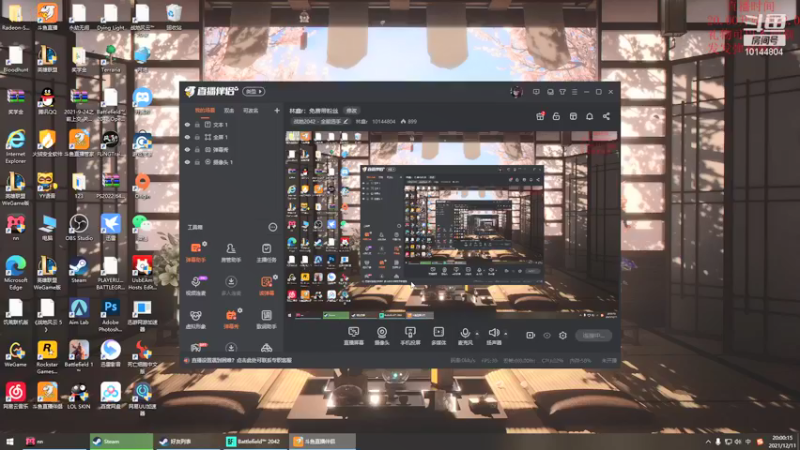Screen dimensions: 800x450
Task: Open the 房管助手 tool
Action: click(x=231, y=252)
